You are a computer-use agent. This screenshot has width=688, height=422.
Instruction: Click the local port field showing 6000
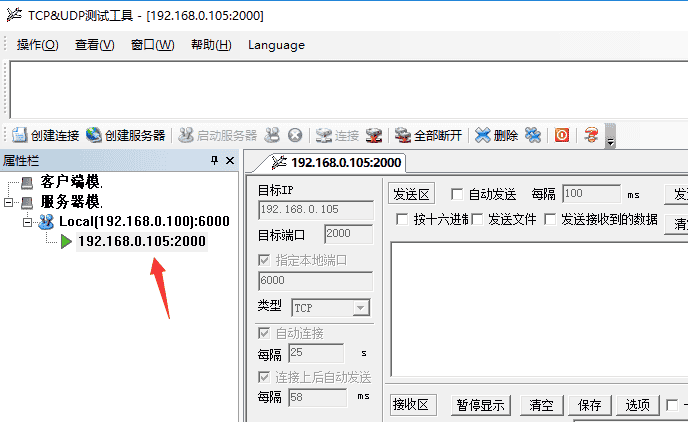point(315,281)
